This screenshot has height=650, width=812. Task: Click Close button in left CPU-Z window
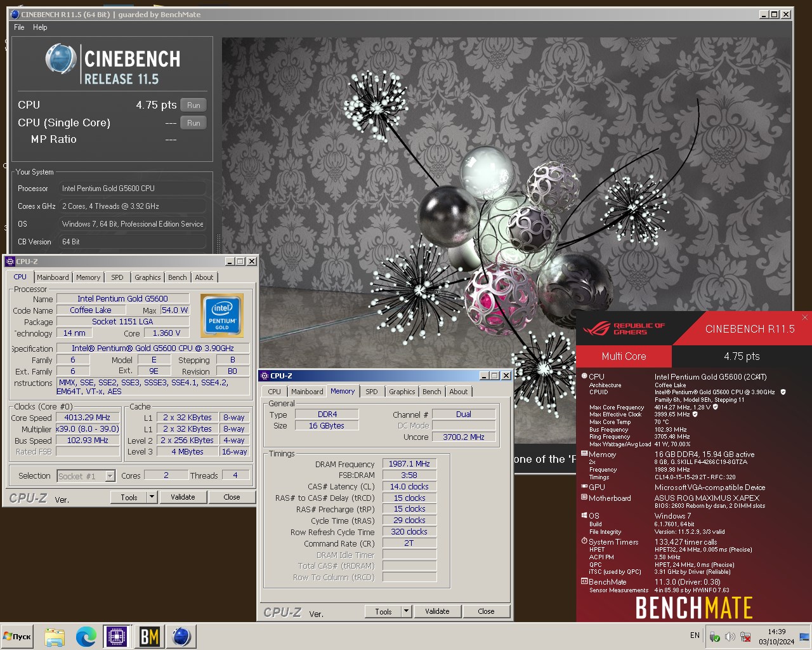232,497
